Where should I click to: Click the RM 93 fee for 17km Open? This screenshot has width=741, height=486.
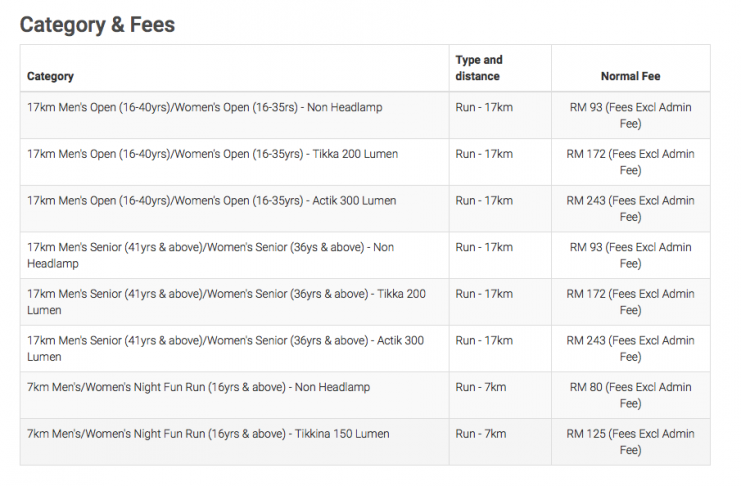630,115
